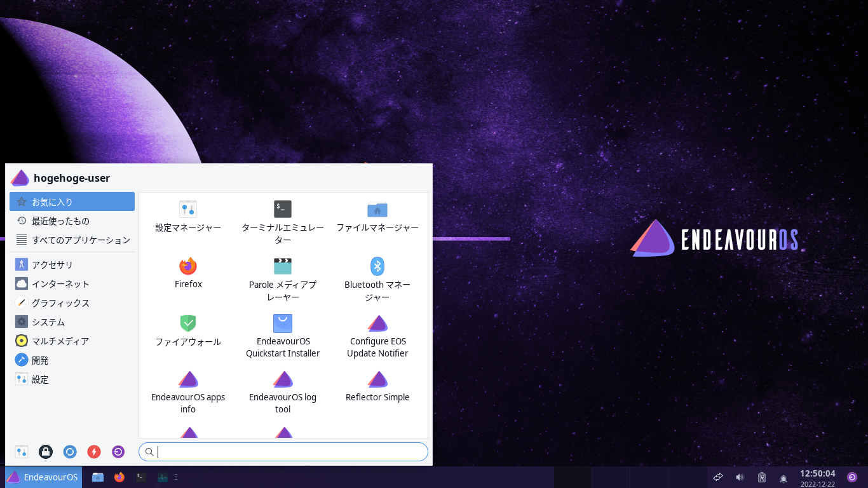Viewport: 868px width, 488px height.
Task: Lock the screen with padlock button
Action: tap(45, 452)
